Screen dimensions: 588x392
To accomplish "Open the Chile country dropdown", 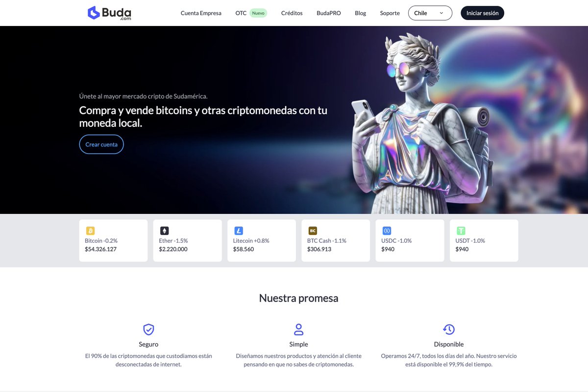I will tap(430, 13).
